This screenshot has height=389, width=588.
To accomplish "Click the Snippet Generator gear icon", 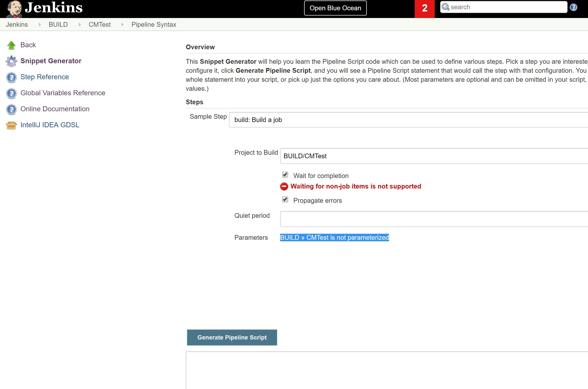I will (11, 61).
